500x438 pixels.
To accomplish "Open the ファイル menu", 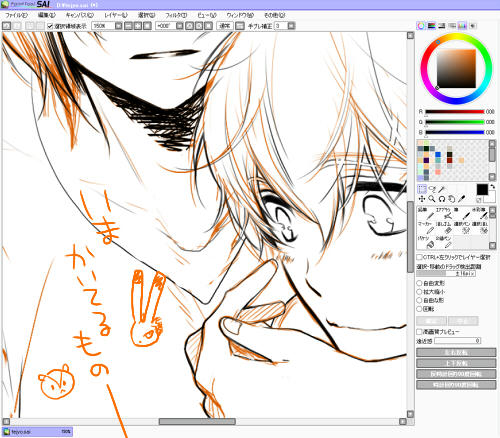I will [x=16, y=15].
